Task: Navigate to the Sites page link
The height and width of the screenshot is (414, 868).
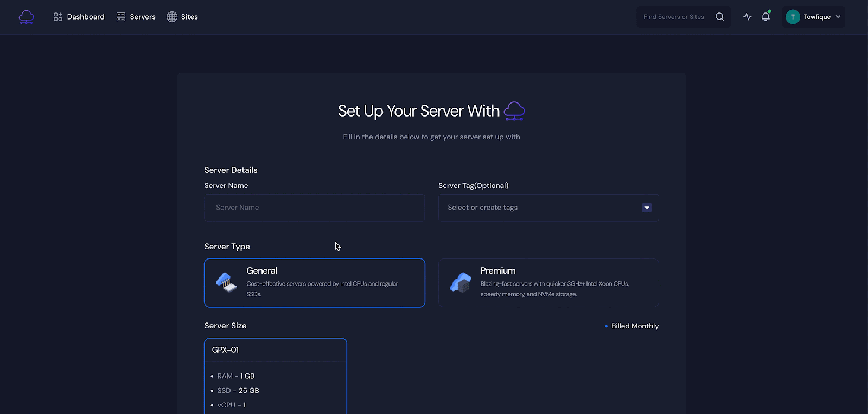Action: point(189,17)
